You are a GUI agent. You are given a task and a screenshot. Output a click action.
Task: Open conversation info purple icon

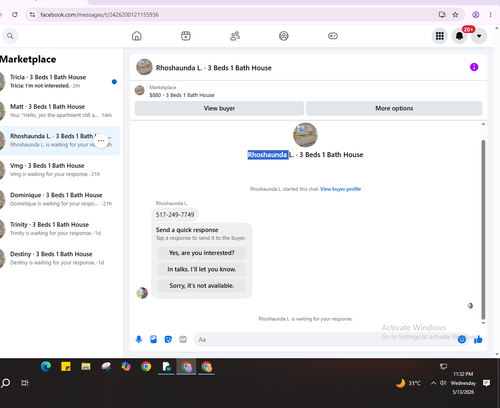click(474, 67)
